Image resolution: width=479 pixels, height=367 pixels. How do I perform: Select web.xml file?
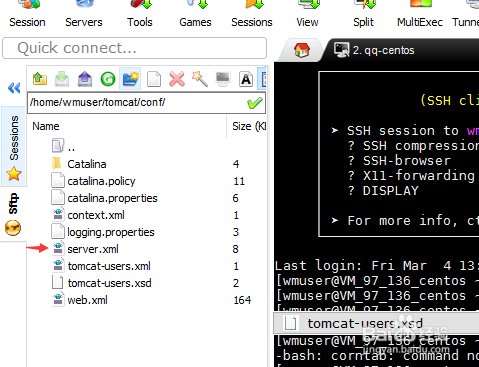tap(88, 300)
